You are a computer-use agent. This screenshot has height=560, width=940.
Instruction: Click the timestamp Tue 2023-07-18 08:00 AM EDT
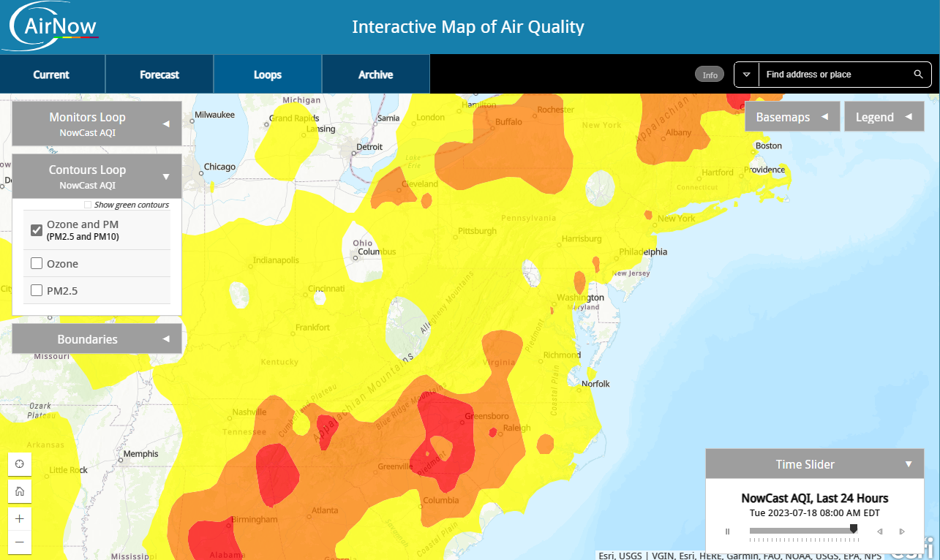(x=816, y=512)
